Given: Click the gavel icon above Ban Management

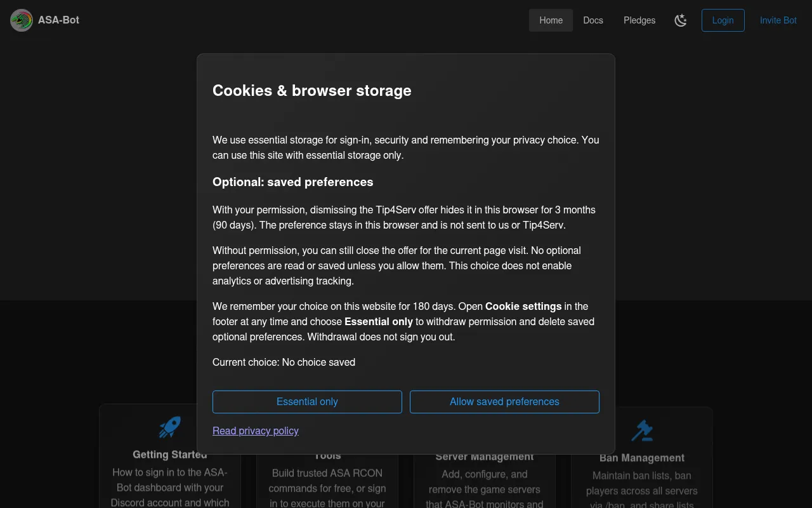Looking at the screenshot, I should coord(642,431).
